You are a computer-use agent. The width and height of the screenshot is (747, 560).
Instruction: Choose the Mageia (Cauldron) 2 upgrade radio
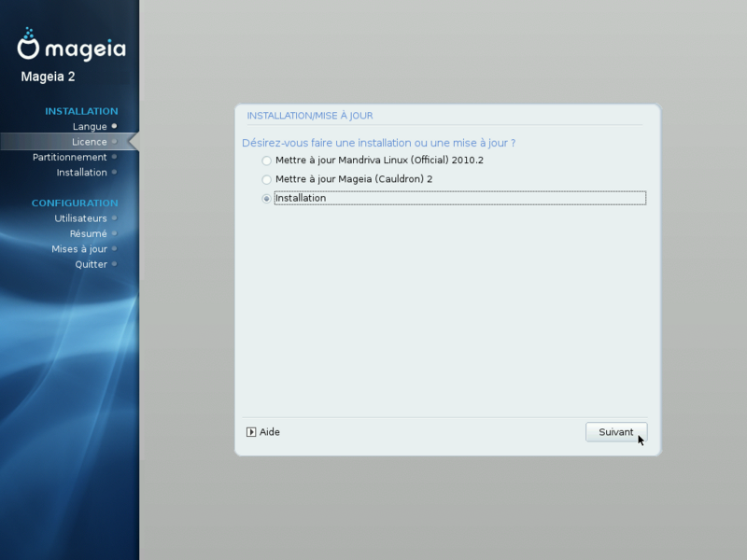(x=266, y=179)
